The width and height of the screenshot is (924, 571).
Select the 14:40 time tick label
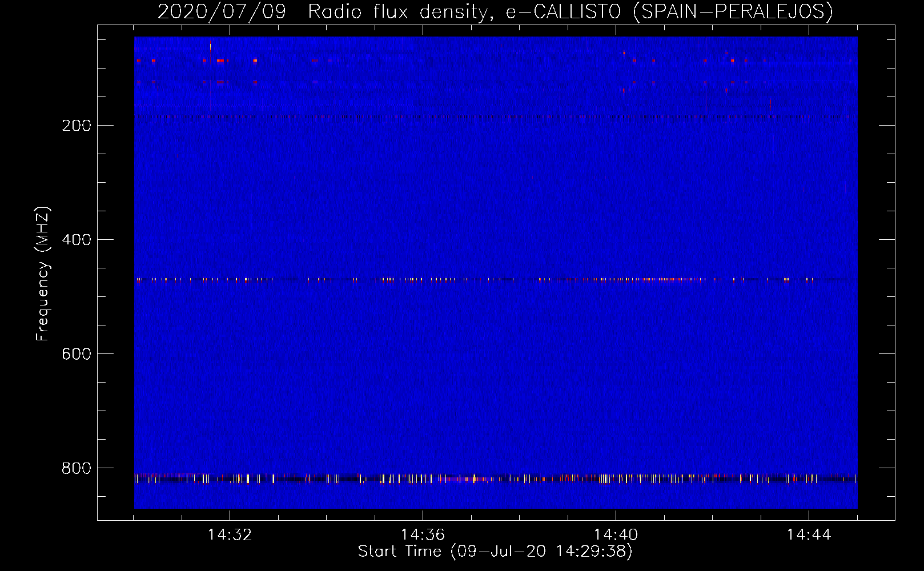(616, 535)
